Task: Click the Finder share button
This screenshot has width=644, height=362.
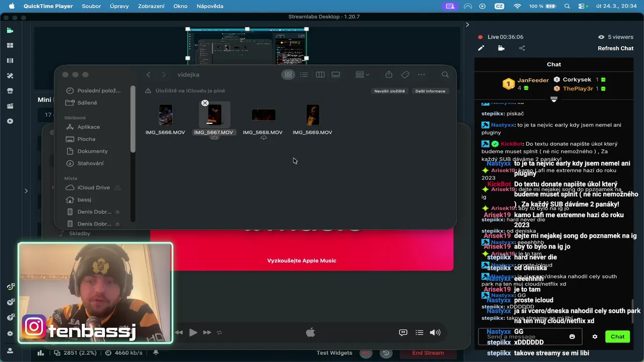Action: [x=389, y=74]
